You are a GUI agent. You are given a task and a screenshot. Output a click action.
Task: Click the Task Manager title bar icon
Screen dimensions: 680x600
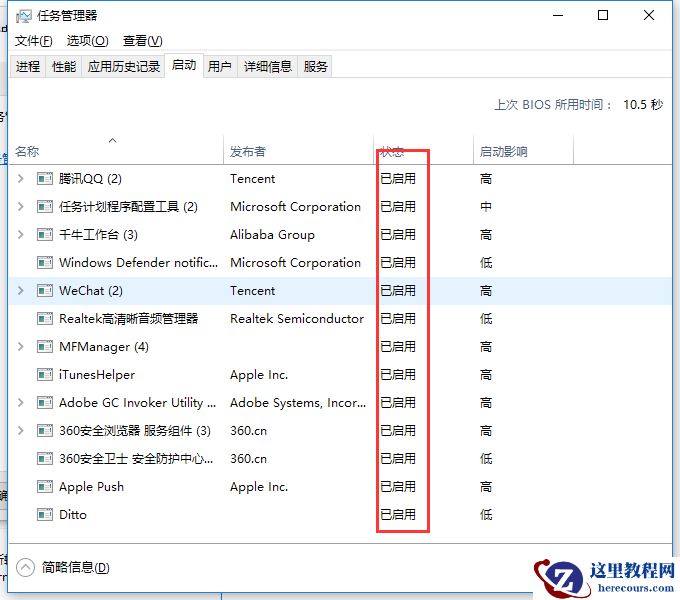tap(23, 16)
